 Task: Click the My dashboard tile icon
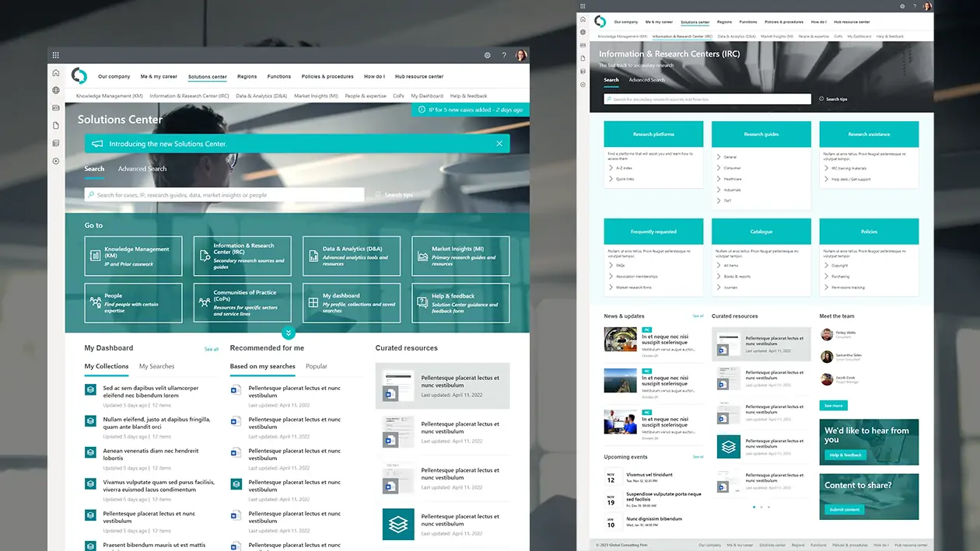(x=313, y=301)
